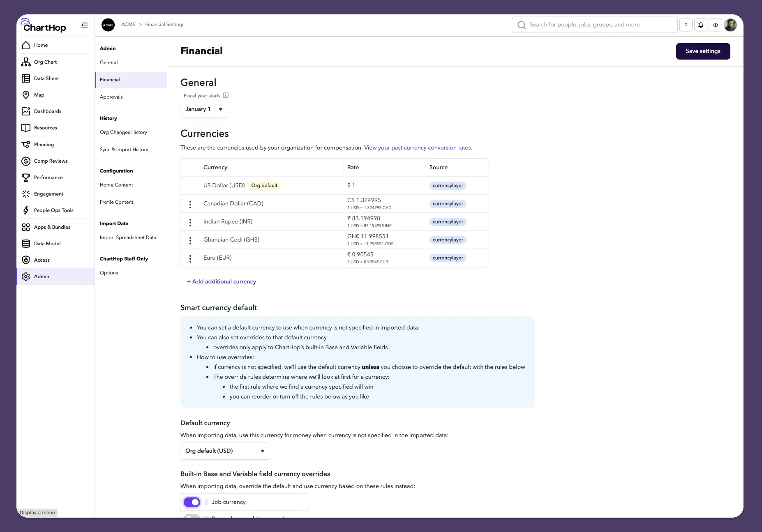Go to General admin settings
This screenshot has width=762, height=532.
point(109,62)
